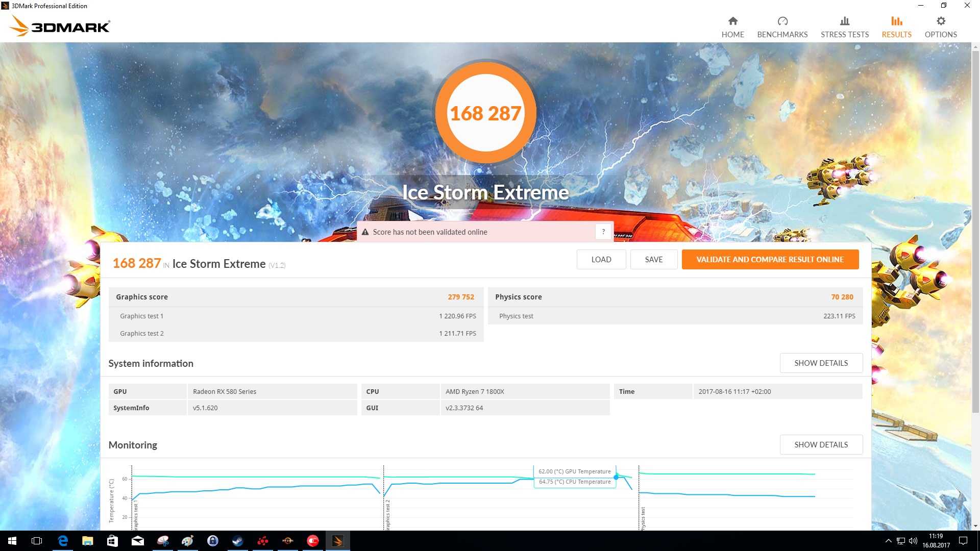Show details for System information

(x=821, y=363)
